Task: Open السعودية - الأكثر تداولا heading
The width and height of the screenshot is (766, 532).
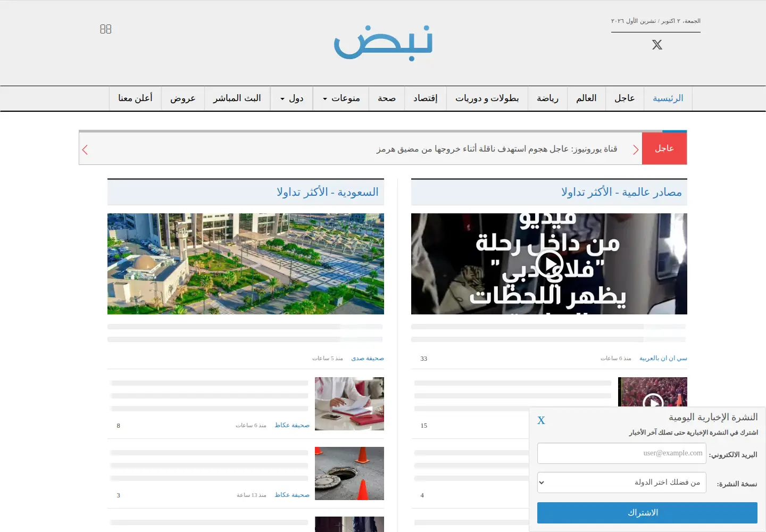Action: (328, 192)
